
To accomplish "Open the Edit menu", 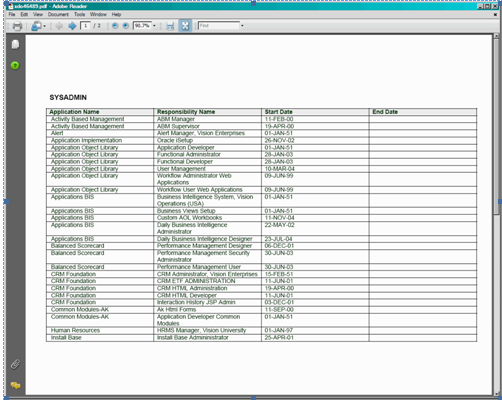I will pos(24,14).
